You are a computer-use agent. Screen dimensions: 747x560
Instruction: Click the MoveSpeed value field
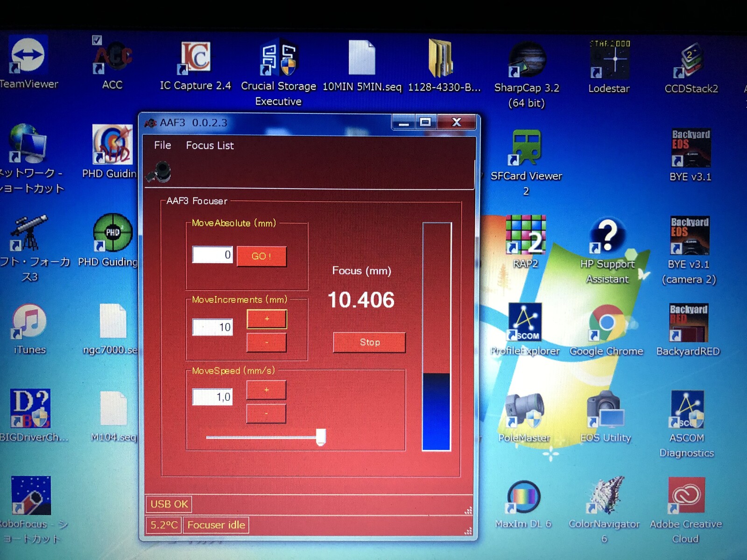click(x=212, y=397)
